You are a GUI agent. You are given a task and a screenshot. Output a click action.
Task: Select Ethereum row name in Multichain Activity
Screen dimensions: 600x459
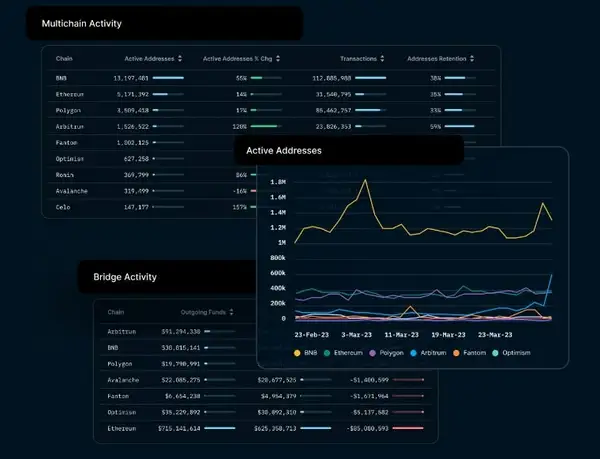pyautogui.click(x=70, y=94)
